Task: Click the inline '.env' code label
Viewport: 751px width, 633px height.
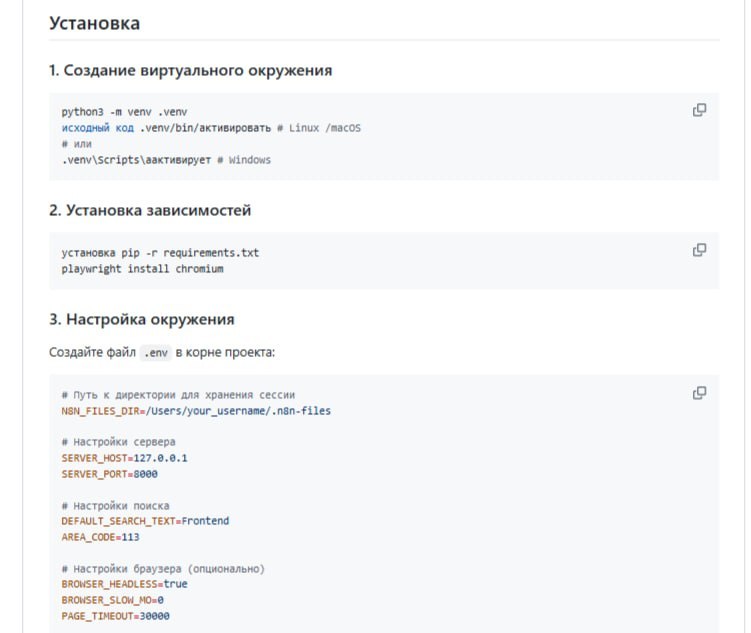Action: coord(156,353)
